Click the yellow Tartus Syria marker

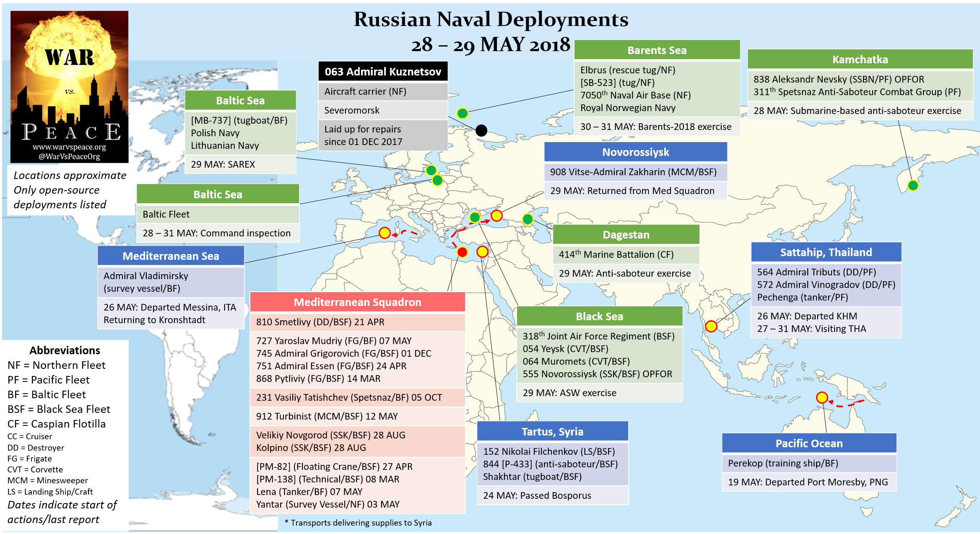pyautogui.click(x=482, y=251)
